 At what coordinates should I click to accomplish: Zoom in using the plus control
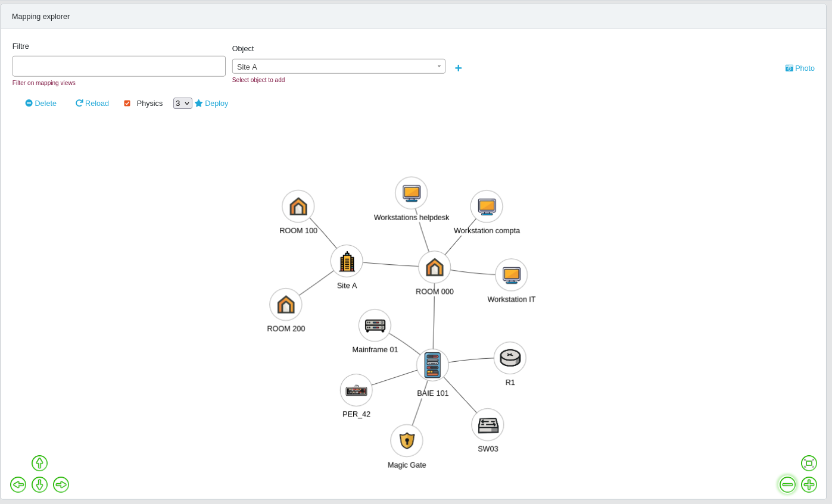pos(809,484)
